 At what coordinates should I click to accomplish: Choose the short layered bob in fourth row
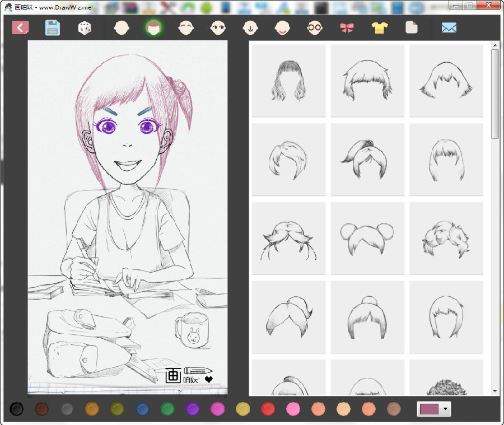[x=446, y=317]
